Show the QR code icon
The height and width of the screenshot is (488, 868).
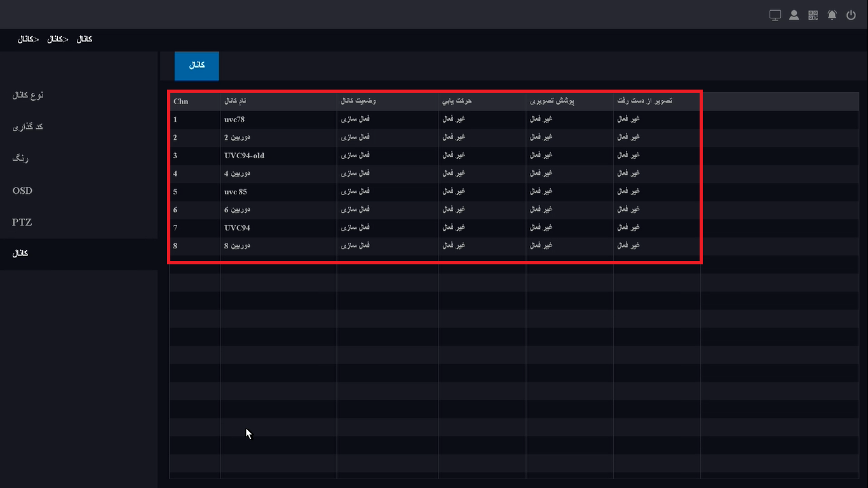(813, 15)
